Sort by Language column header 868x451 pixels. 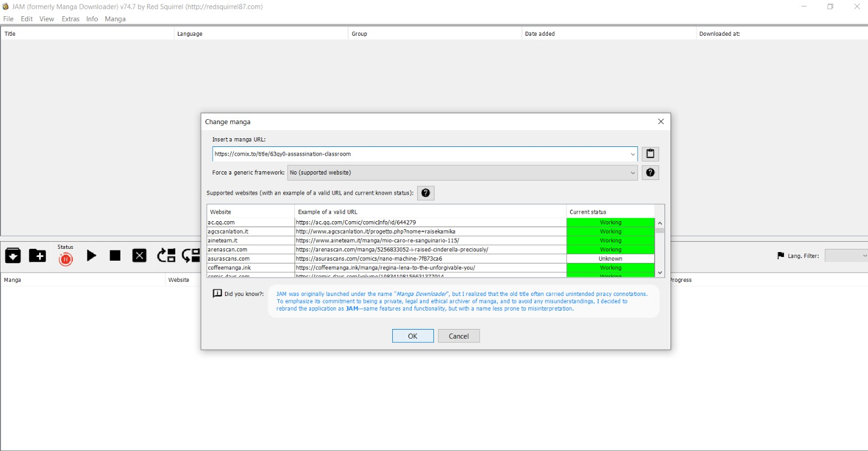[x=261, y=34]
